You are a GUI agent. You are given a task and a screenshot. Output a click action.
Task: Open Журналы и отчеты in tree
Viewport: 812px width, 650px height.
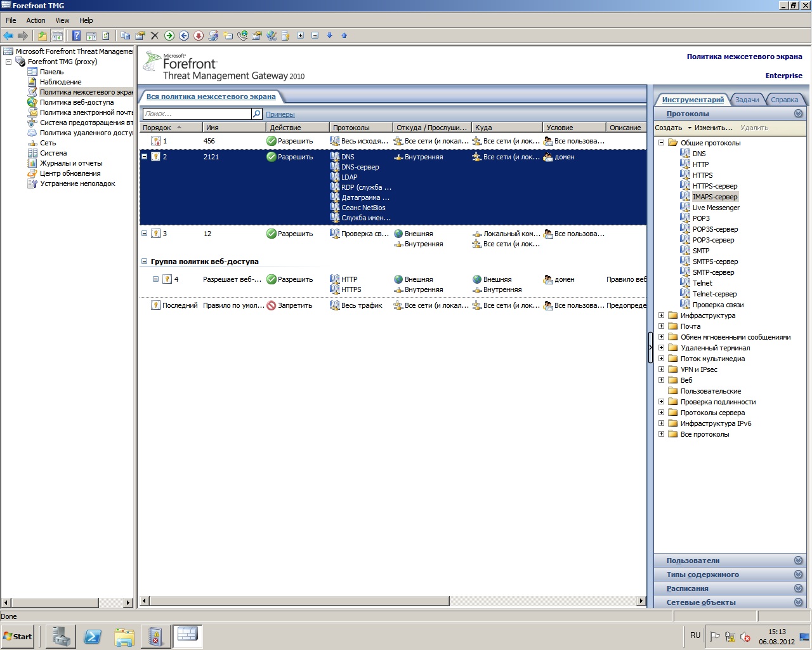[71, 163]
